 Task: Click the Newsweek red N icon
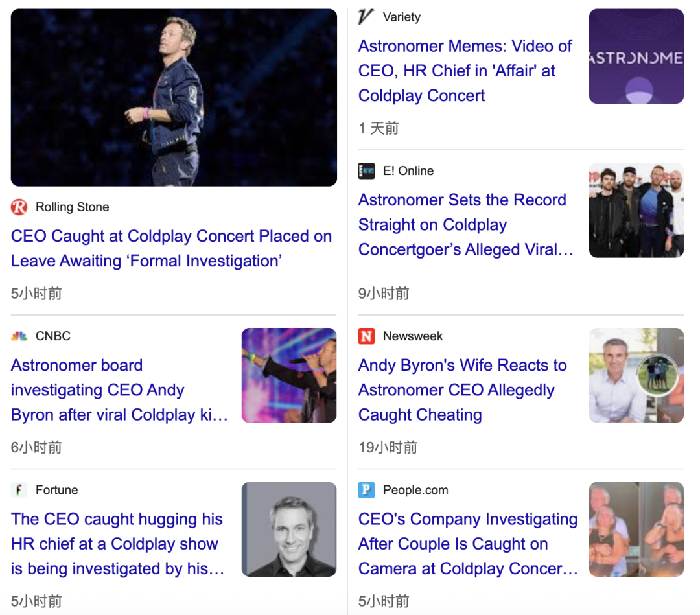[x=366, y=336]
